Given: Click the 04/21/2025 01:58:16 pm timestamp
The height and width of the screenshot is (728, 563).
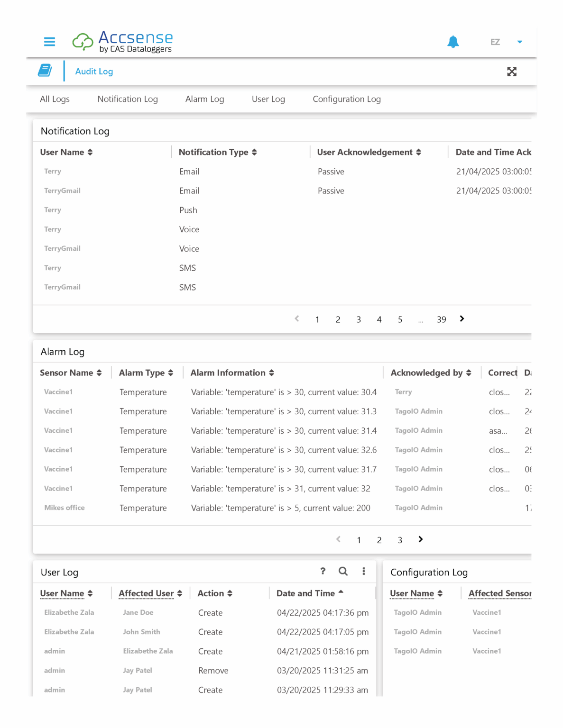Looking at the screenshot, I should pyautogui.click(x=322, y=651).
